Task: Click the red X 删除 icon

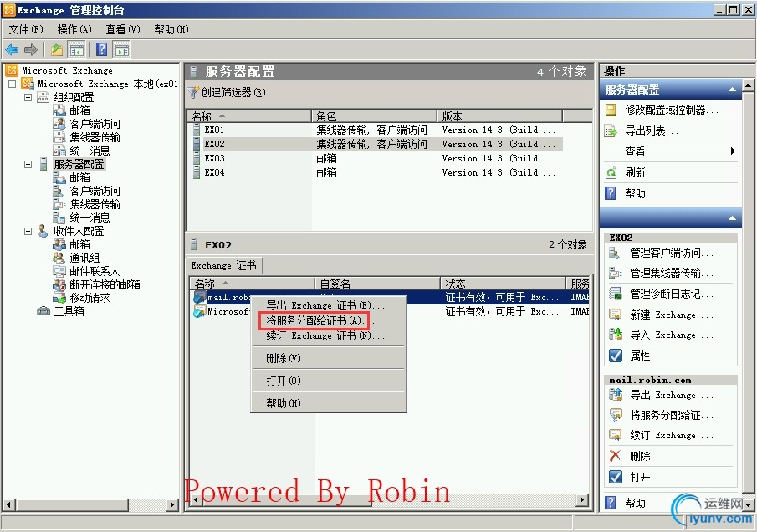Action: tap(615, 456)
